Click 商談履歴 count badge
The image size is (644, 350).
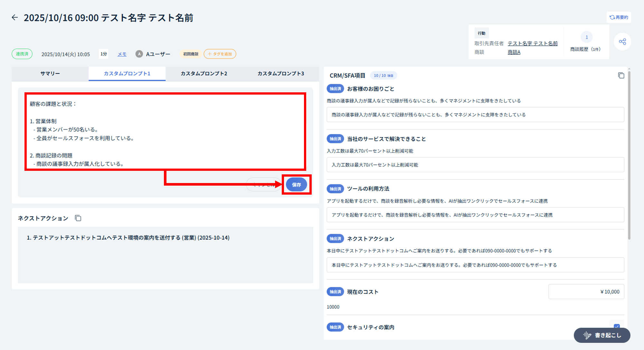pos(586,37)
